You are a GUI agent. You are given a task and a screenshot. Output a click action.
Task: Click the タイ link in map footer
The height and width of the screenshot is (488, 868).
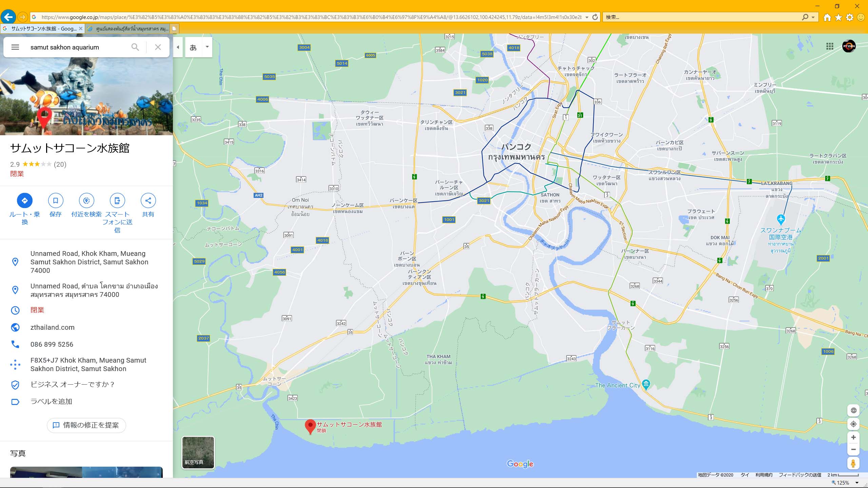click(745, 475)
